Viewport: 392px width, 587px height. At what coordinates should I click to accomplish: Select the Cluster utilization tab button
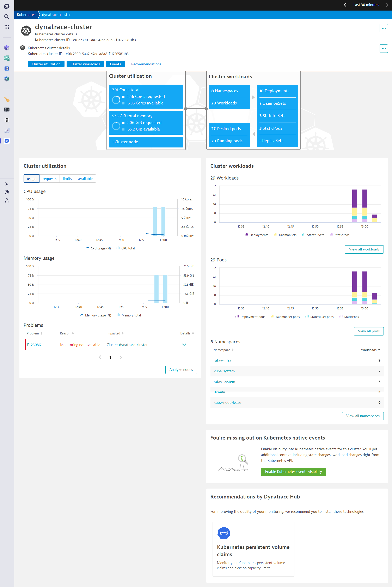point(46,64)
